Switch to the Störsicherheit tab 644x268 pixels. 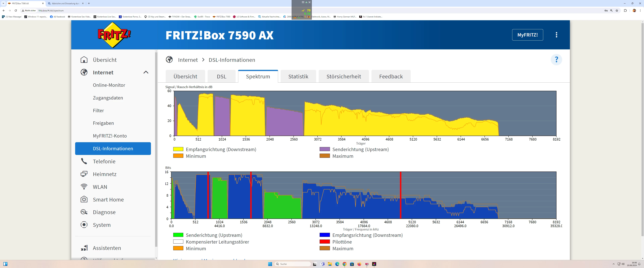[x=343, y=76]
